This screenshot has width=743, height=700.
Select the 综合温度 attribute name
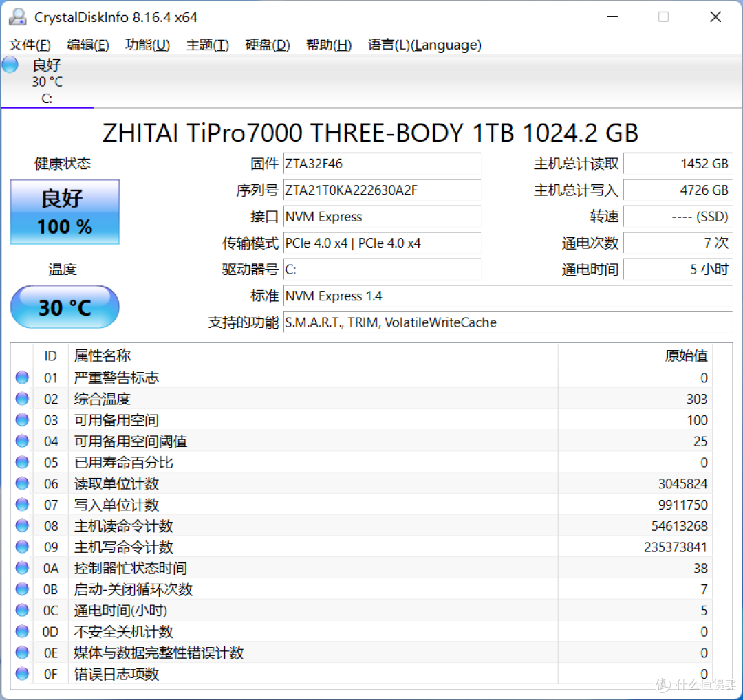102,400
